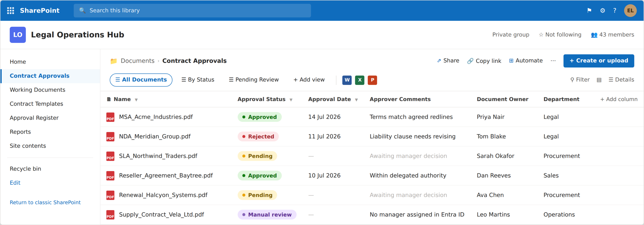The height and width of the screenshot is (225, 644).
Task: Create a new Excel workbook
Action: 360,80
